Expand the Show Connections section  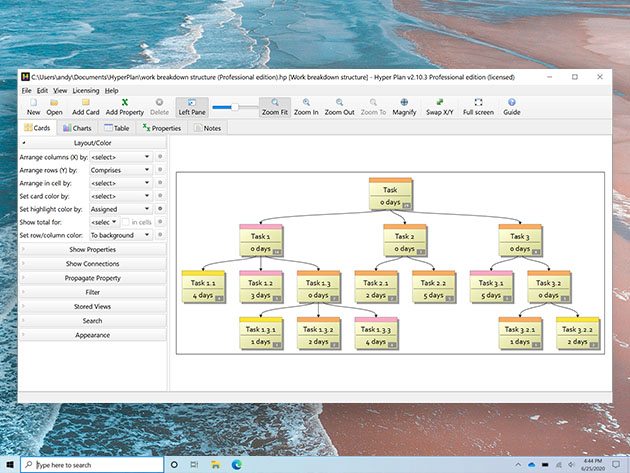click(x=93, y=263)
